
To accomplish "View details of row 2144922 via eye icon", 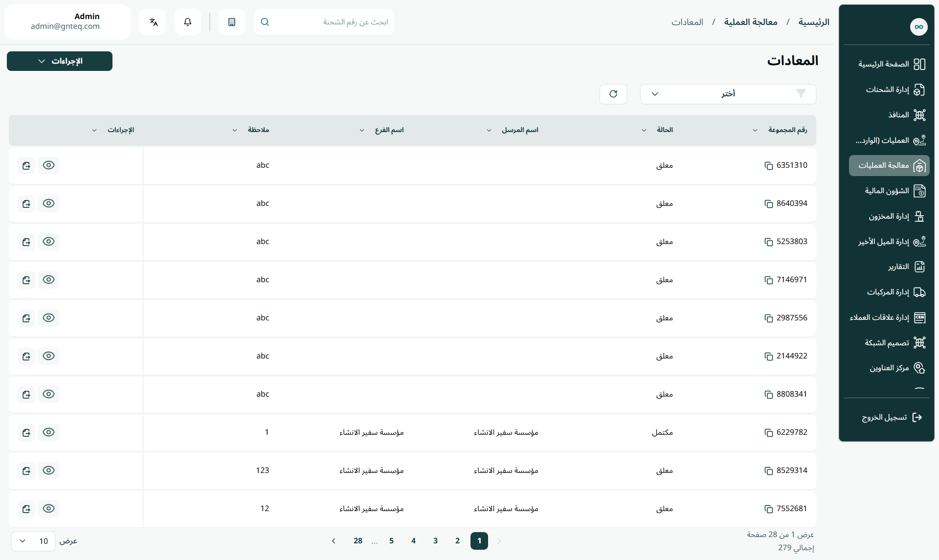I will point(48,356).
